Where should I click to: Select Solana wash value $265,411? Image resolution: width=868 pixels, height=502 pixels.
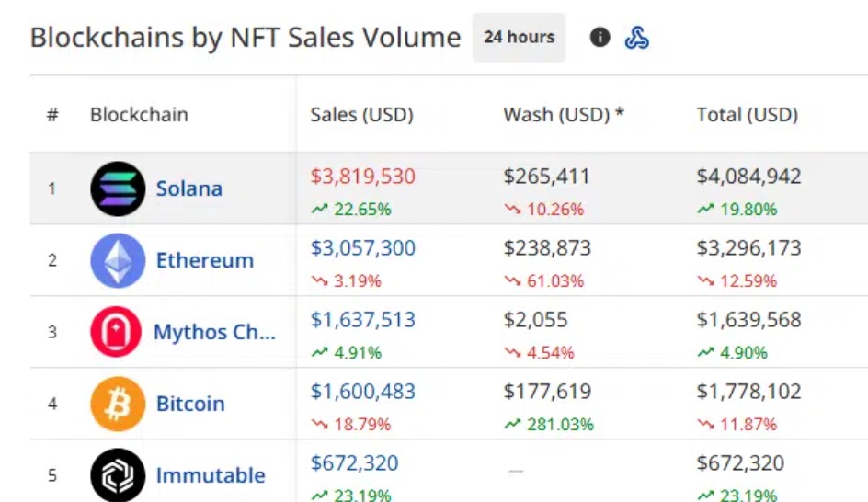pyautogui.click(x=547, y=176)
